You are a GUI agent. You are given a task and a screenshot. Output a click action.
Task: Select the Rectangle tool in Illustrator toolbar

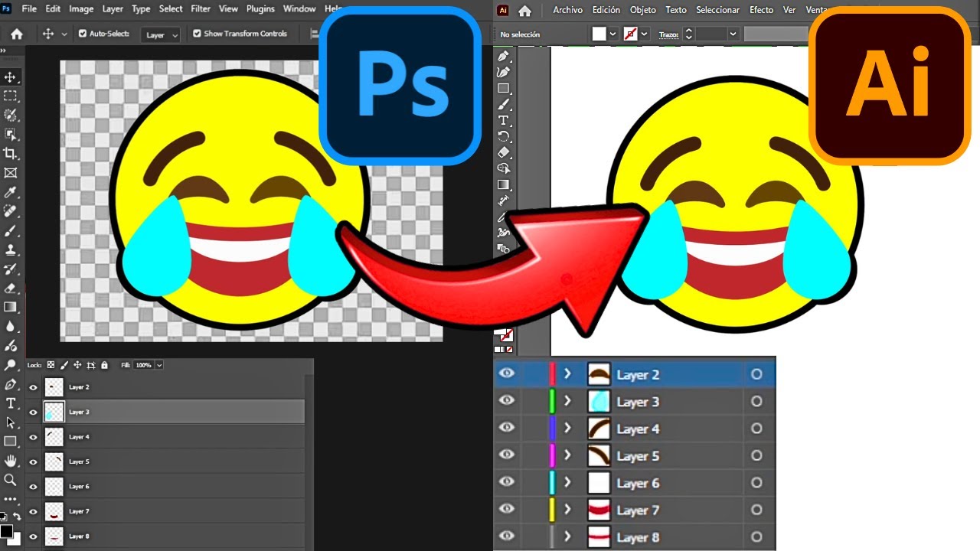503,89
